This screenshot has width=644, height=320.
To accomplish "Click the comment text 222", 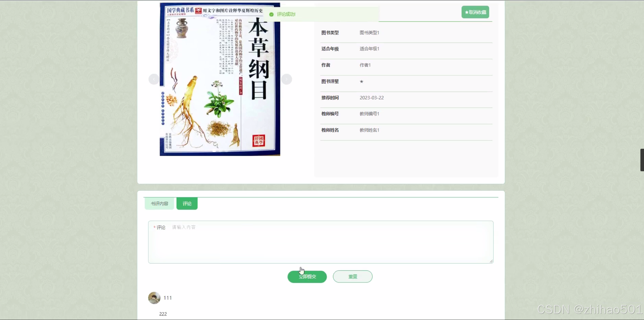I will pos(163,314).
